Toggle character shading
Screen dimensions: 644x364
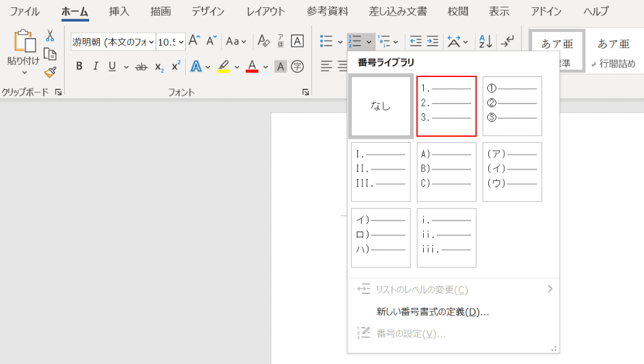pos(280,67)
